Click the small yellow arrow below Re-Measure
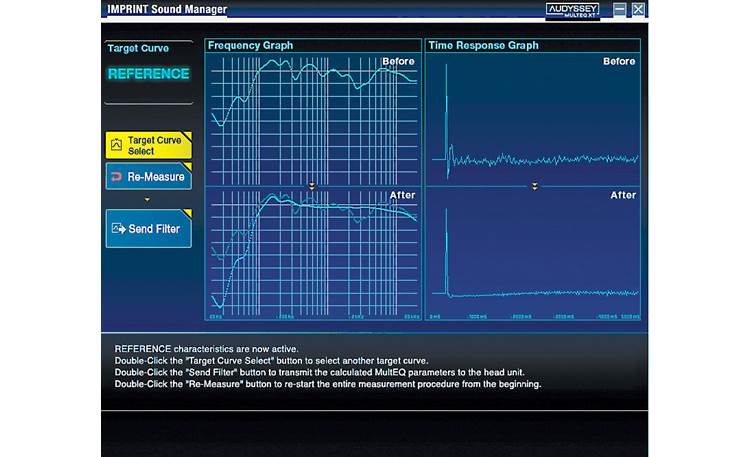 coord(148,199)
